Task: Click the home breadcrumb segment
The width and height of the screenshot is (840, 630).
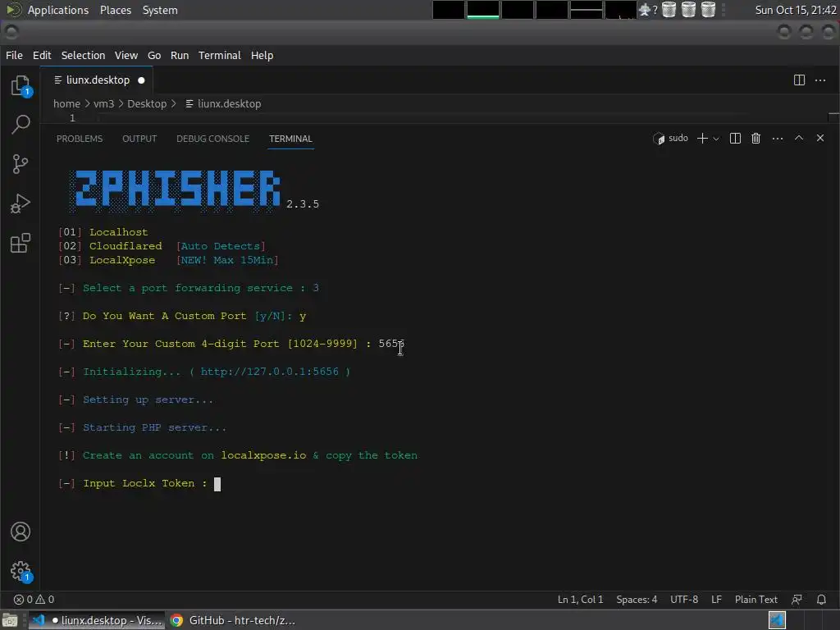Action: point(66,104)
